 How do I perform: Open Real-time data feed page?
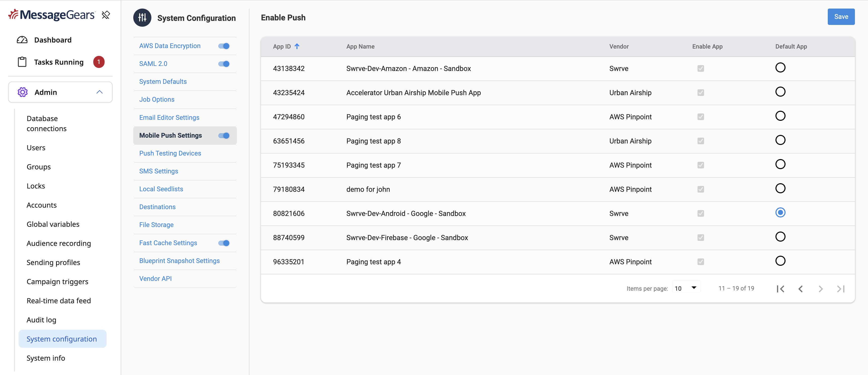coord(59,301)
